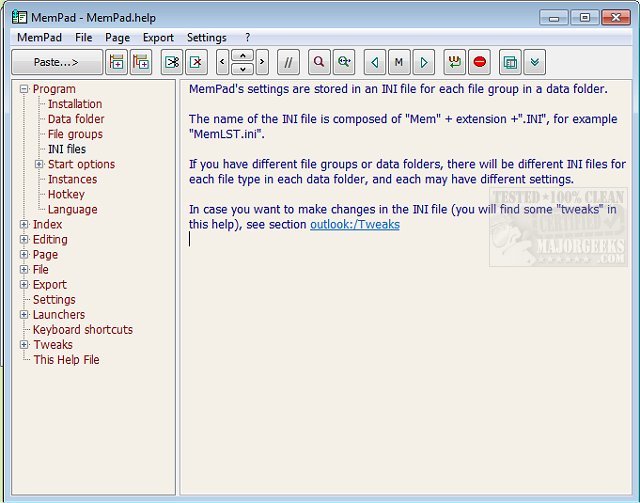Select the Language page
The width and height of the screenshot is (640, 503).
(x=72, y=209)
